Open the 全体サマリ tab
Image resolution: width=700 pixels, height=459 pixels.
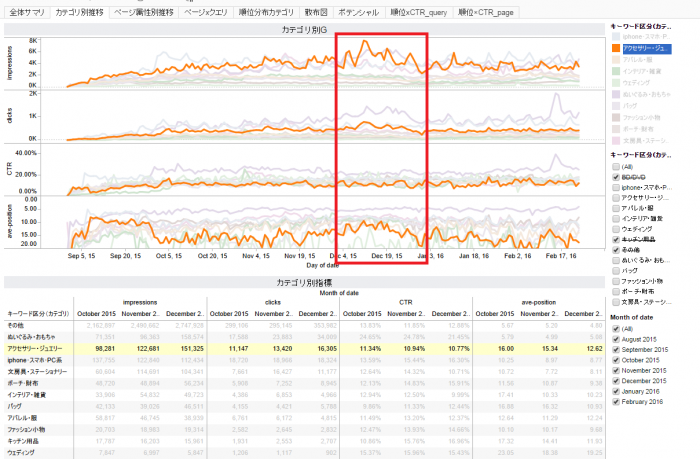click(x=25, y=11)
